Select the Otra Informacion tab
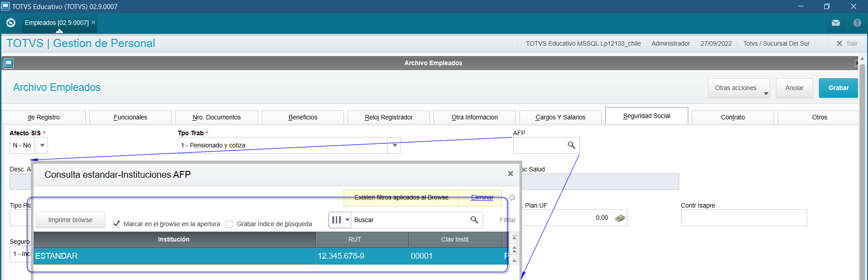This screenshot has width=868, height=280. pos(475,117)
